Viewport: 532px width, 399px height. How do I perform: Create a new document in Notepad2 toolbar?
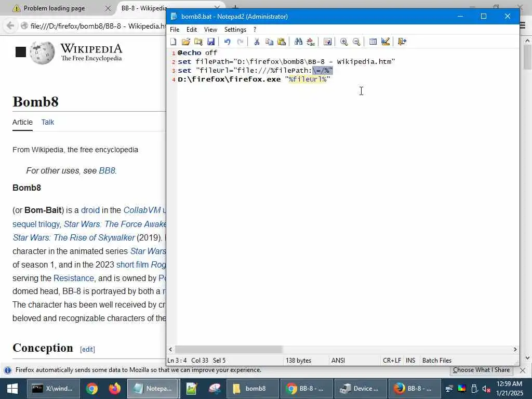(x=174, y=42)
